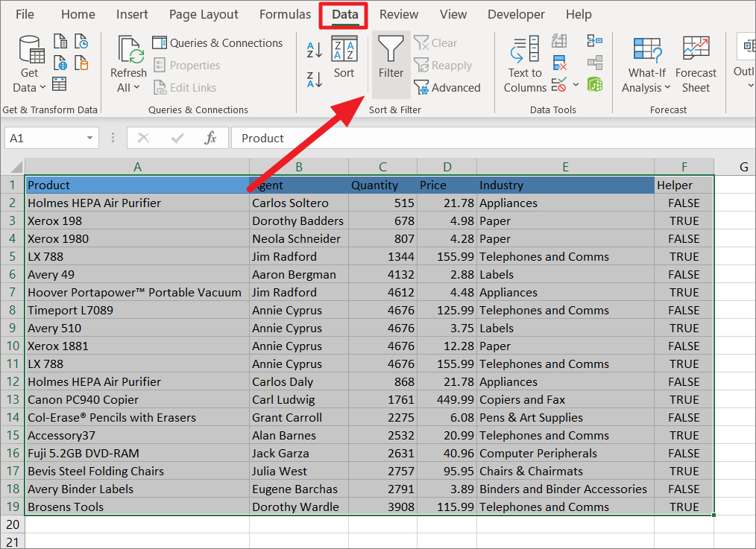Open Advanced filter options
The image size is (756, 549).
pyautogui.click(x=447, y=88)
